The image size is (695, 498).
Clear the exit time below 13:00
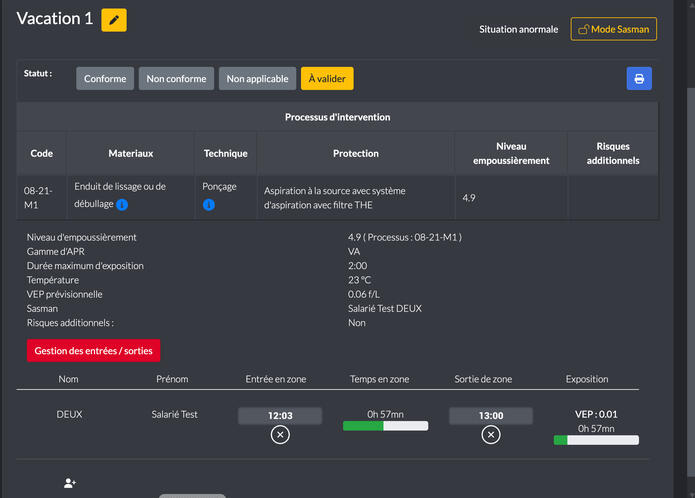[x=490, y=434]
